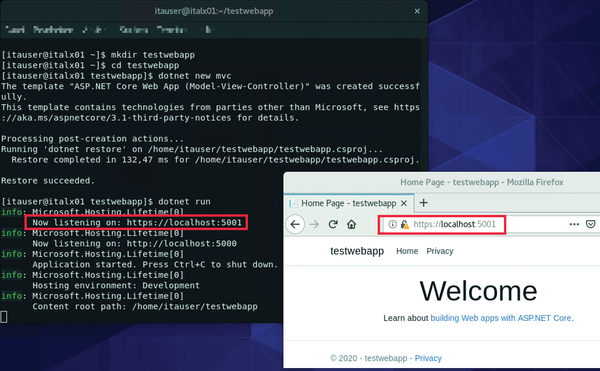Open the Suchen menu in terminal
Image resolution: width=600 pixels, height=371 pixels.
pyautogui.click(x=134, y=29)
